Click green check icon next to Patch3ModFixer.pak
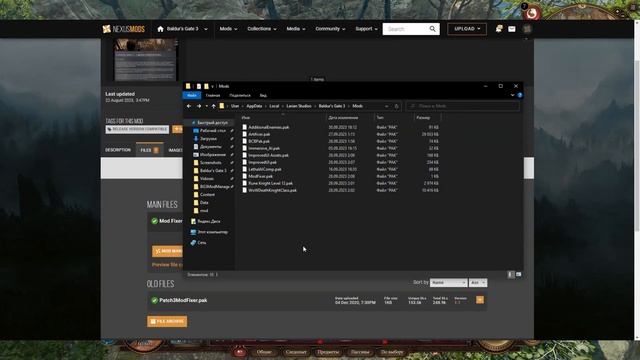 point(154,300)
